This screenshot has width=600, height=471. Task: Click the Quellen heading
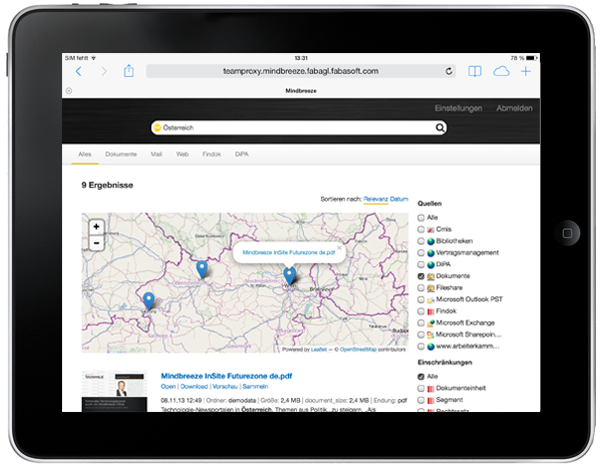pyautogui.click(x=429, y=204)
